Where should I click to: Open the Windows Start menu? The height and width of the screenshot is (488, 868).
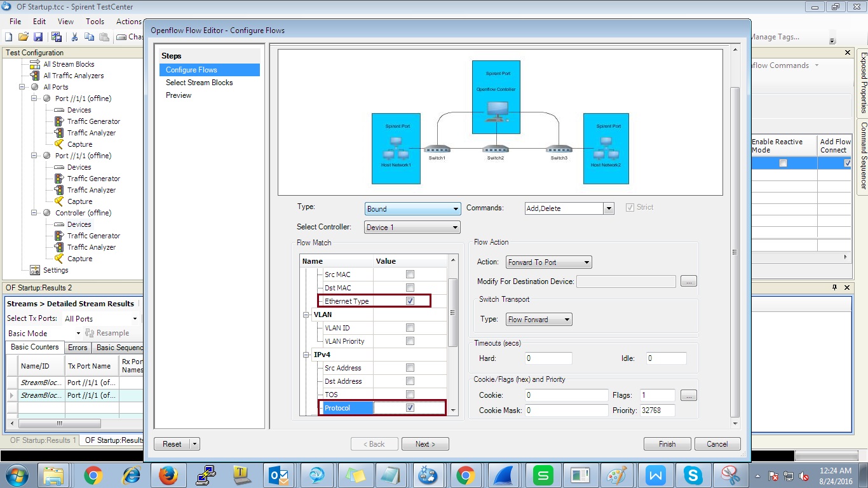17,475
